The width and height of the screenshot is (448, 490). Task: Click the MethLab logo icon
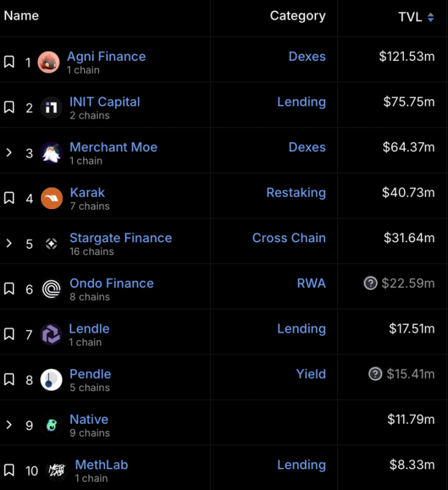pos(57,470)
